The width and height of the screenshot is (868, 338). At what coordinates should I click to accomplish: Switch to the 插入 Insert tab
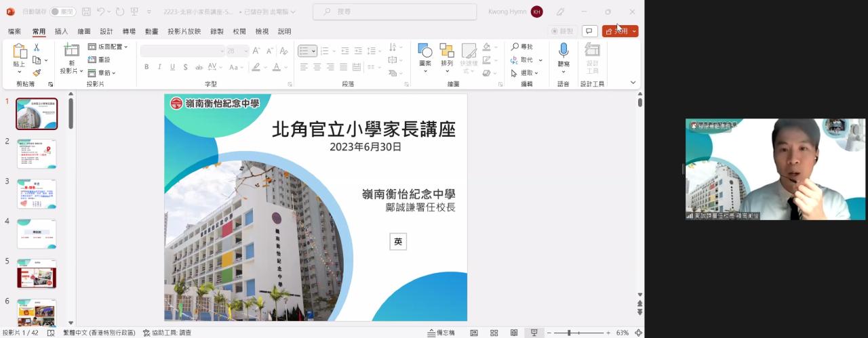pyautogui.click(x=62, y=31)
